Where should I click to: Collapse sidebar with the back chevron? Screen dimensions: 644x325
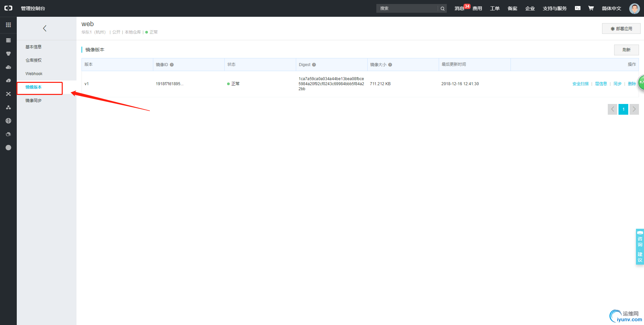[45, 29]
